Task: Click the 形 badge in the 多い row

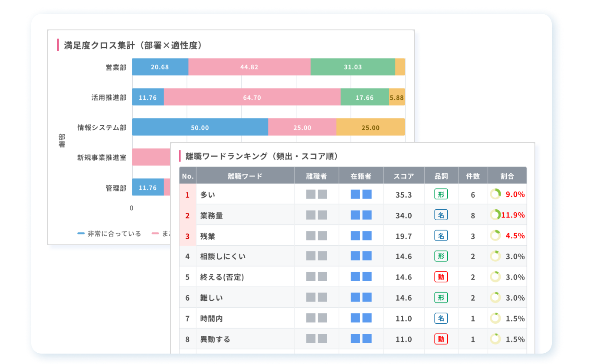Action: [441, 194]
